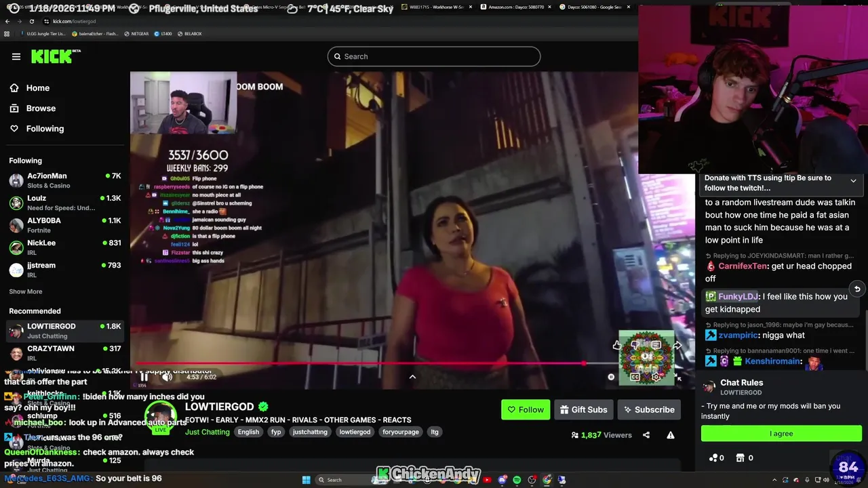Open the NETGEAR bookmark
Screen dimensions: 868x488
136,33
